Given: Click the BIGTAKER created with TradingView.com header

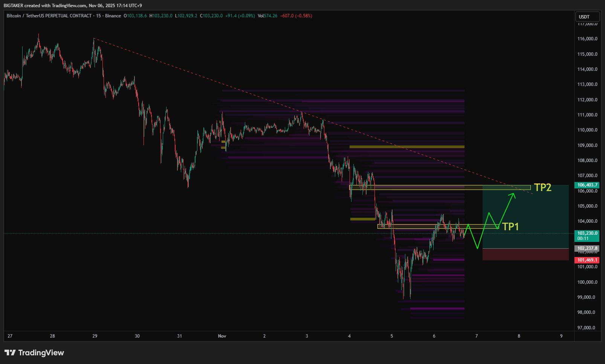Looking at the screenshot, I should click(73, 5).
